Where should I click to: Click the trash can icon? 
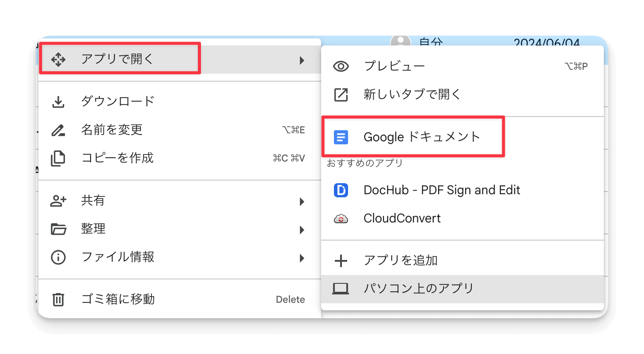point(58,300)
